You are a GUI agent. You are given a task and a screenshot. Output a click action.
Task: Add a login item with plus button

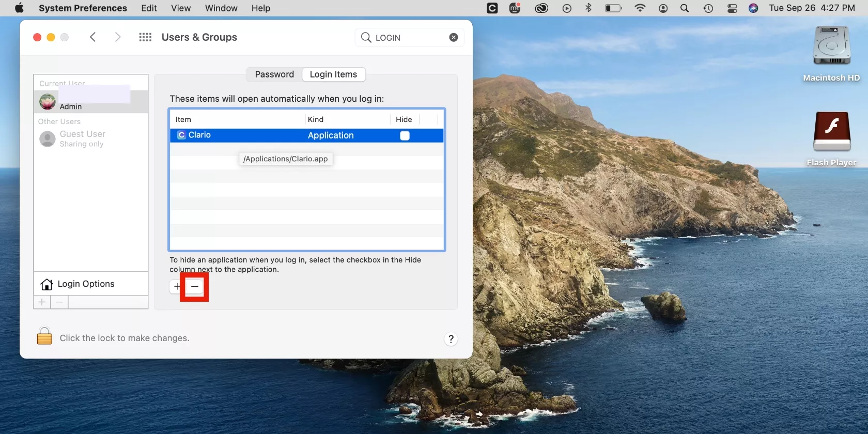click(x=177, y=287)
